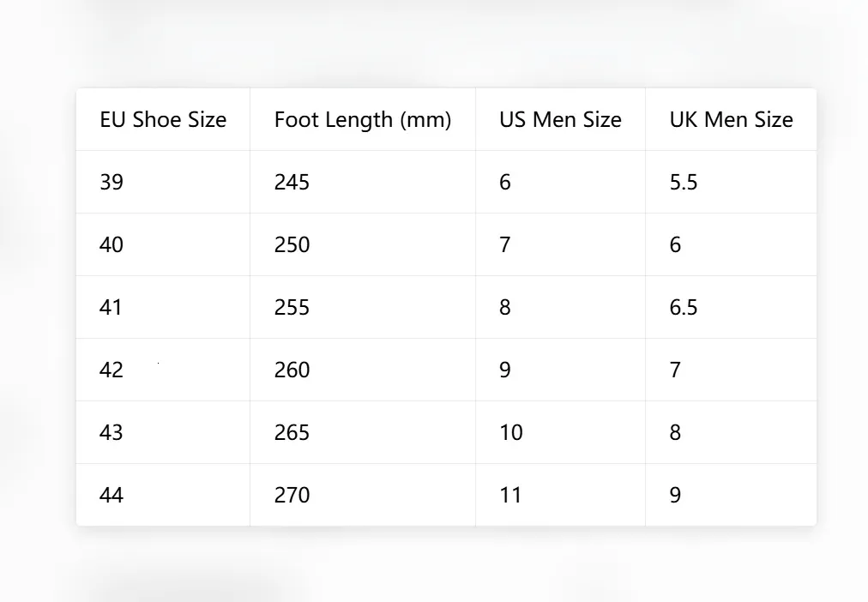The image size is (868, 602).
Task: Select the US Men size 11 cell
Action: click(x=560, y=495)
